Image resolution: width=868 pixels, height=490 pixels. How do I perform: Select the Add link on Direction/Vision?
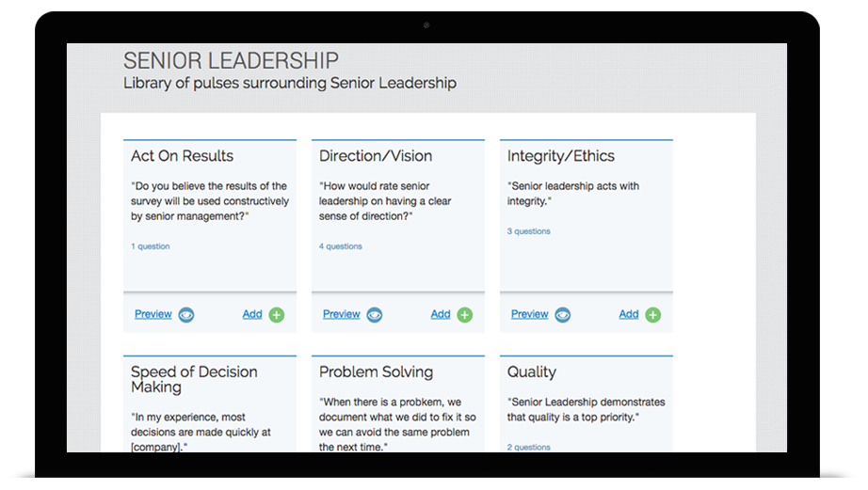pyautogui.click(x=440, y=314)
